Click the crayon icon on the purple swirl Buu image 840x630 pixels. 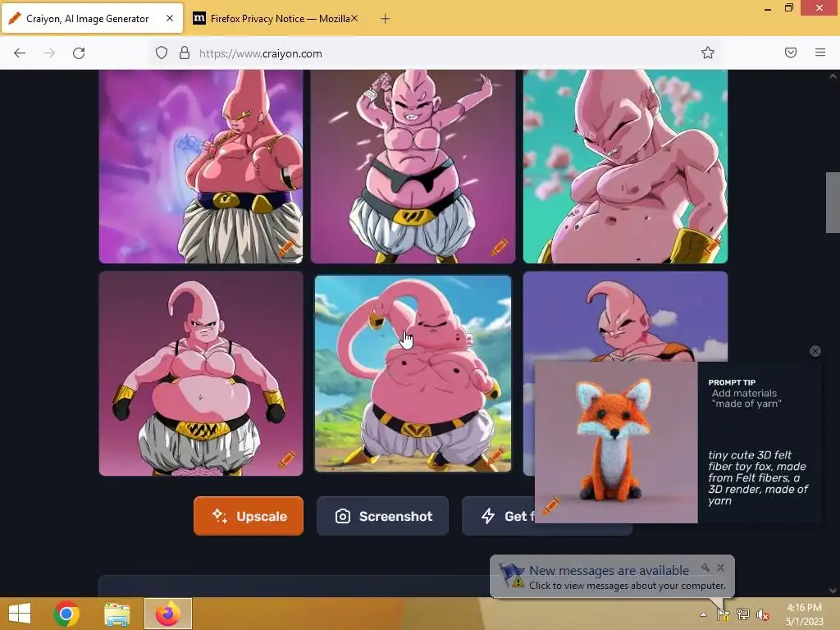[x=286, y=247]
